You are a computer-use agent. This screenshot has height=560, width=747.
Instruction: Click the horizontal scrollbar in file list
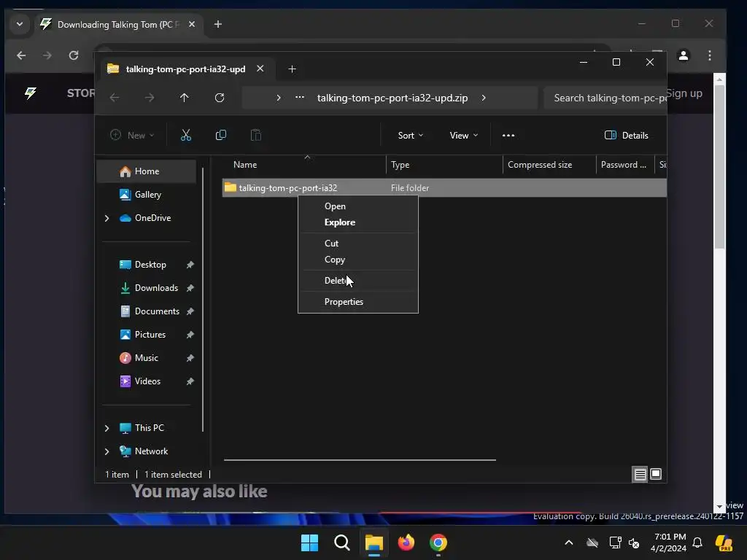tap(360, 460)
